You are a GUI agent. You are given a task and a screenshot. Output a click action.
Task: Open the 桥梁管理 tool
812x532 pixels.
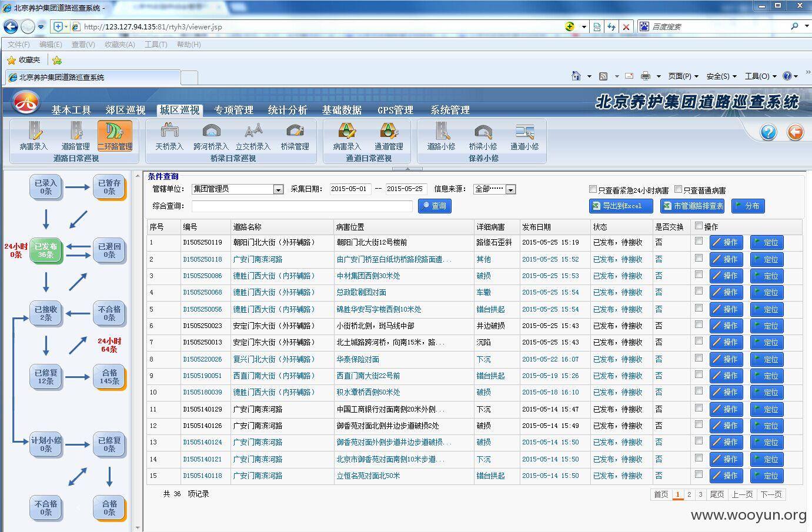(295, 136)
